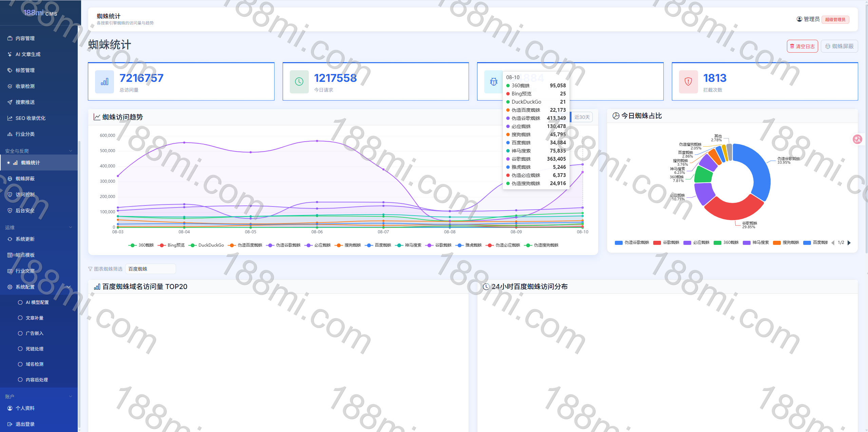868x432 pixels.
Task: Click the tag icon beside 标签管理
Action: click(x=10, y=70)
